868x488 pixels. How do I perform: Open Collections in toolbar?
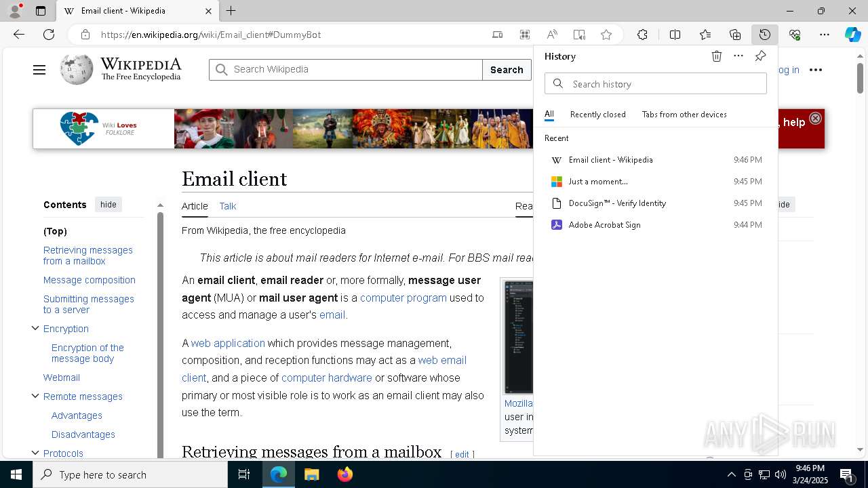pyautogui.click(x=735, y=35)
